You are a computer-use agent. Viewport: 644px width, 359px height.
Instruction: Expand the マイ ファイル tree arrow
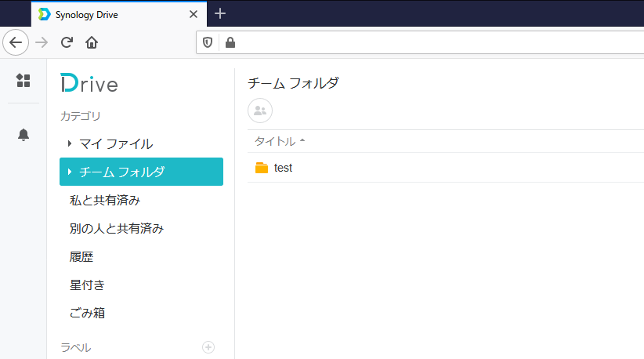pos(70,143)
